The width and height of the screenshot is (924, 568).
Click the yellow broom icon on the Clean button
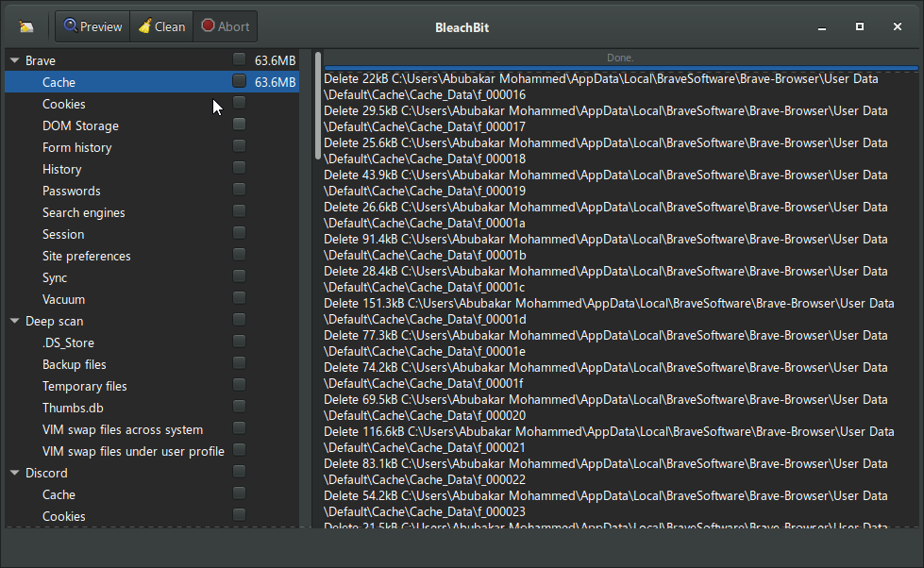143,25
